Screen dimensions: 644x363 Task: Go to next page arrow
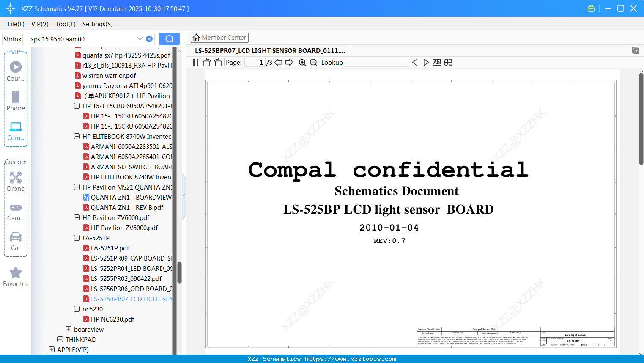pyautogui.click(x=289, y=62)
